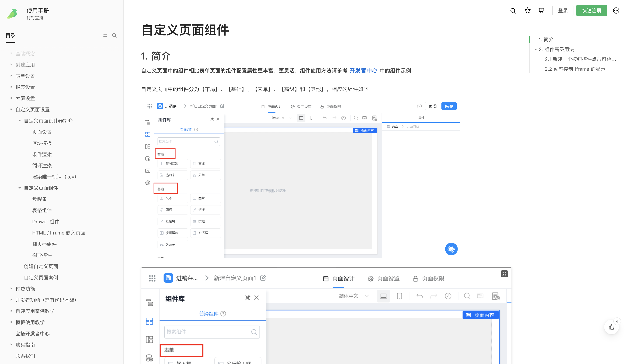The height and width of the screenshot is (364, 627).
Task: Select the component library grid icon in enlarged sidebar
Action: [x=149, y=321]
